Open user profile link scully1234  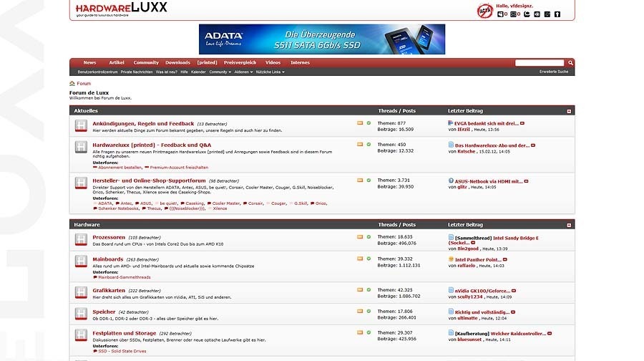[470, 297]
